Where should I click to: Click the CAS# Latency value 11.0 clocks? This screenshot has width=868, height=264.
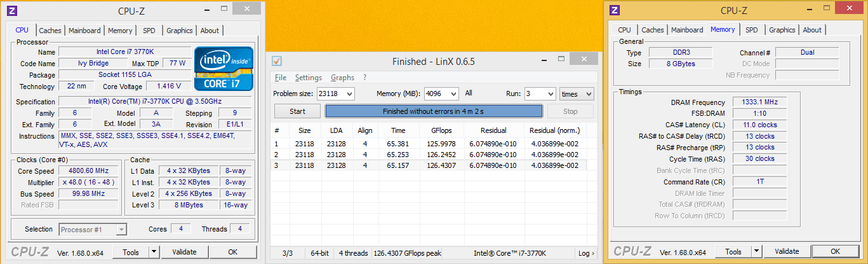click(x=759, y=125)
